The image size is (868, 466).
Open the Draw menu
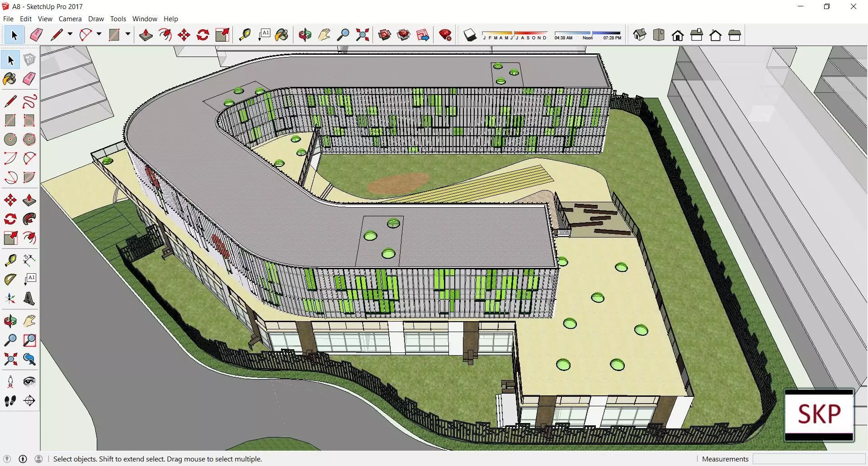(96, 19)
